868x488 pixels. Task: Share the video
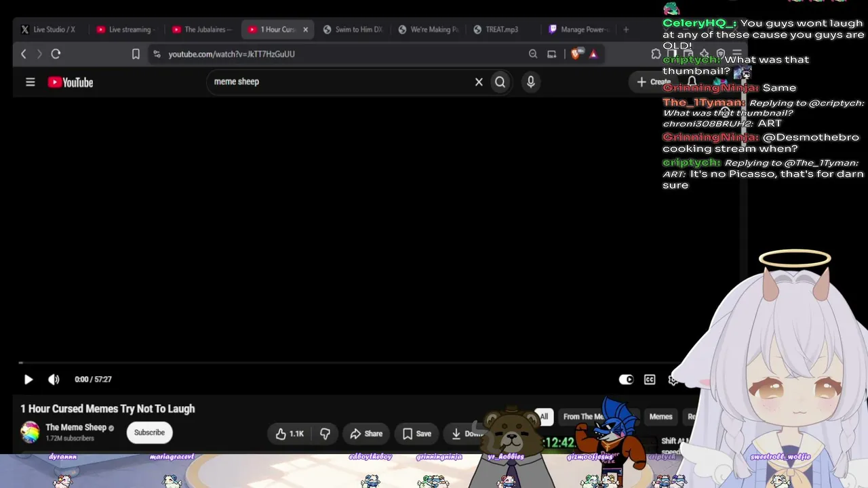(366, 434)
